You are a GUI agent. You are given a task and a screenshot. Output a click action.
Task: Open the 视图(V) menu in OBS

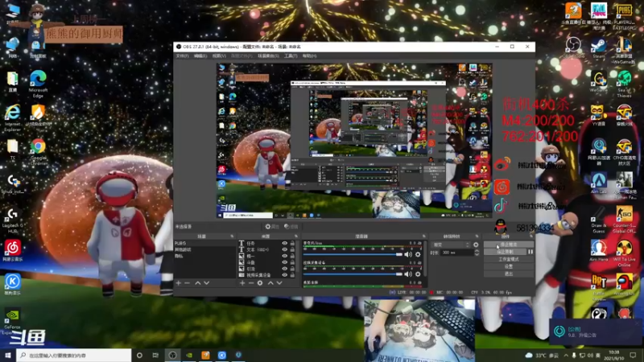click(219, 56)
